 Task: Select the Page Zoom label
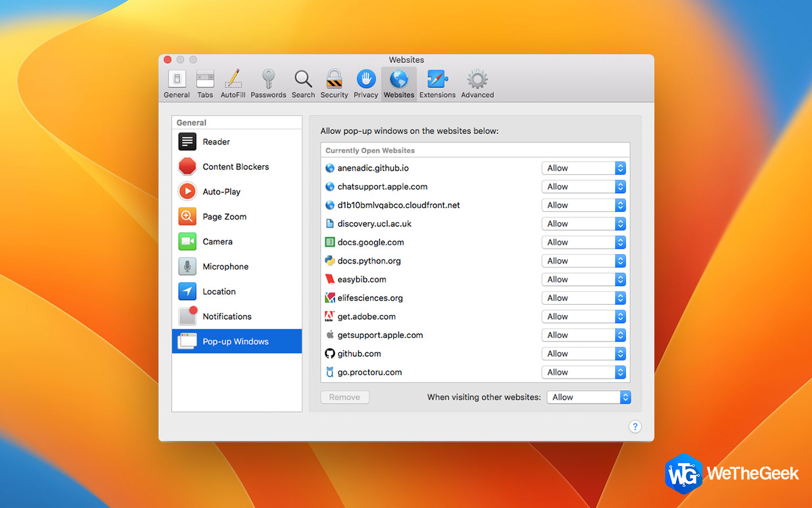pyautogui.click(x=225, y=217)
